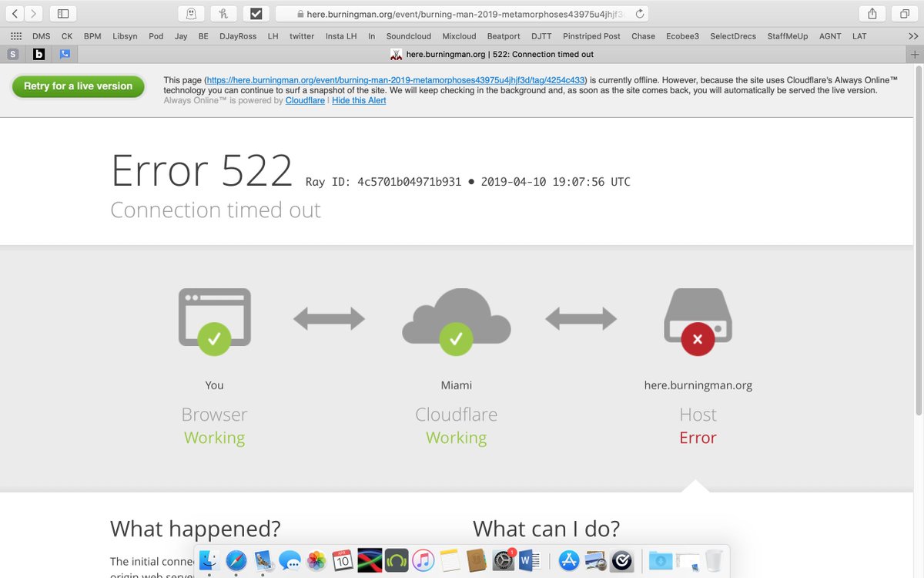Click Hide this Alert
Screen dimensions: 924x578
tap(359, 100)
